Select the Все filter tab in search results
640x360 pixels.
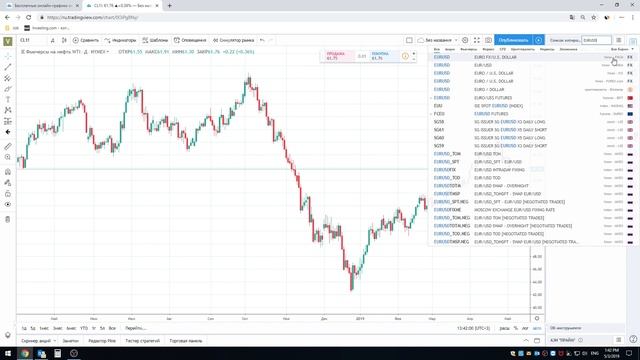(x=437, y=49)
